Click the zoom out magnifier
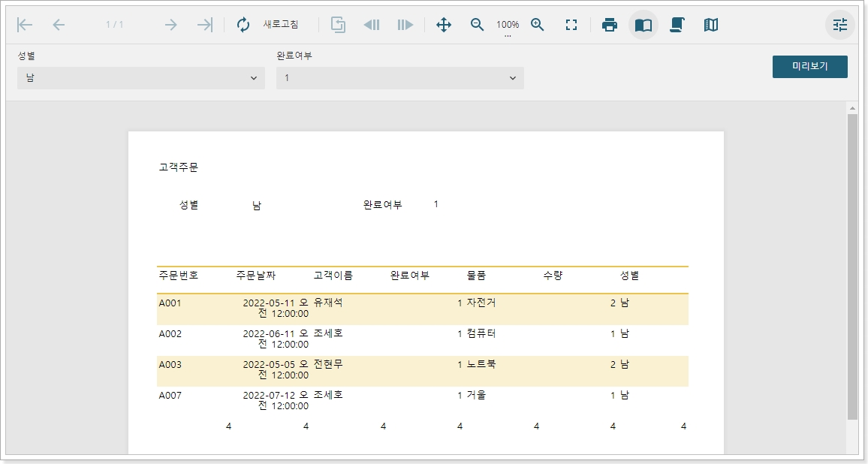This screenshot has height=464, width=868. [x=477, y=25]
